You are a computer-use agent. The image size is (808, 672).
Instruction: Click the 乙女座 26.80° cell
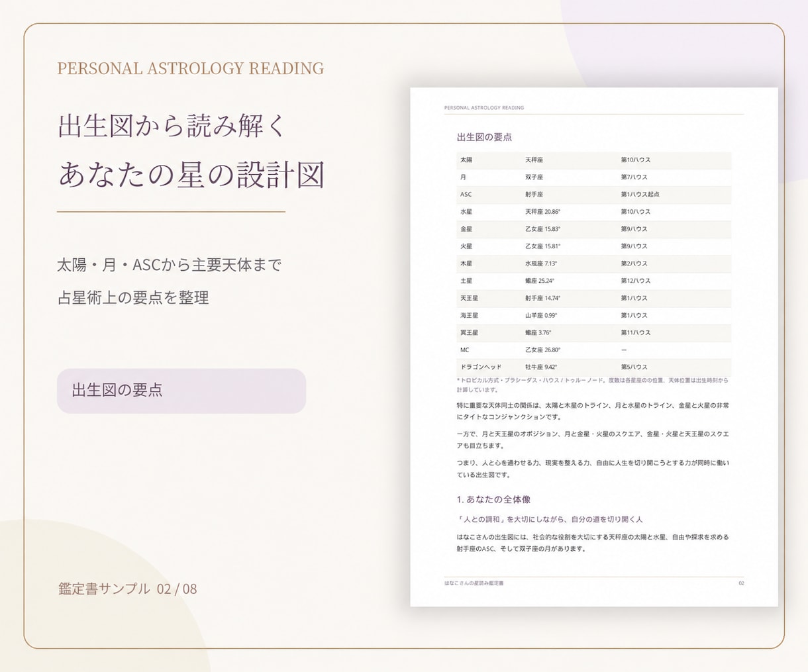542,350
